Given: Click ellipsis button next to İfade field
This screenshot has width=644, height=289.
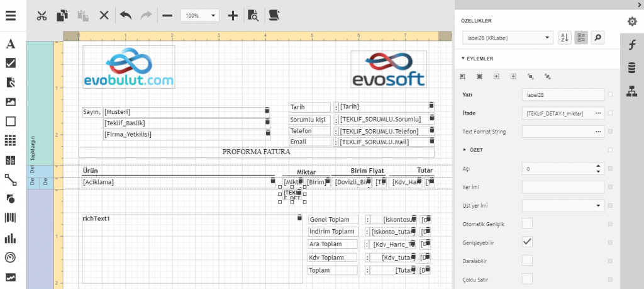Looking at the screenshot, I should 598,113.
